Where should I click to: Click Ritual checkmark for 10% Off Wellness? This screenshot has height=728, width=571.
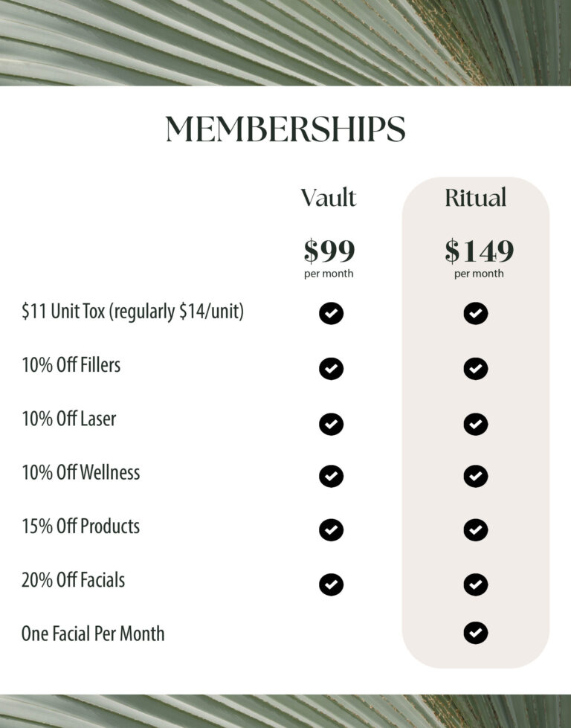[x=475, y=476]
